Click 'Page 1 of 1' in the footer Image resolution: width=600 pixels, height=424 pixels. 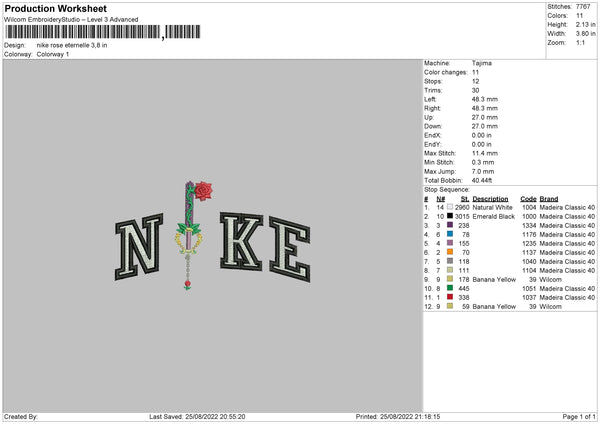tap(579, 417)
